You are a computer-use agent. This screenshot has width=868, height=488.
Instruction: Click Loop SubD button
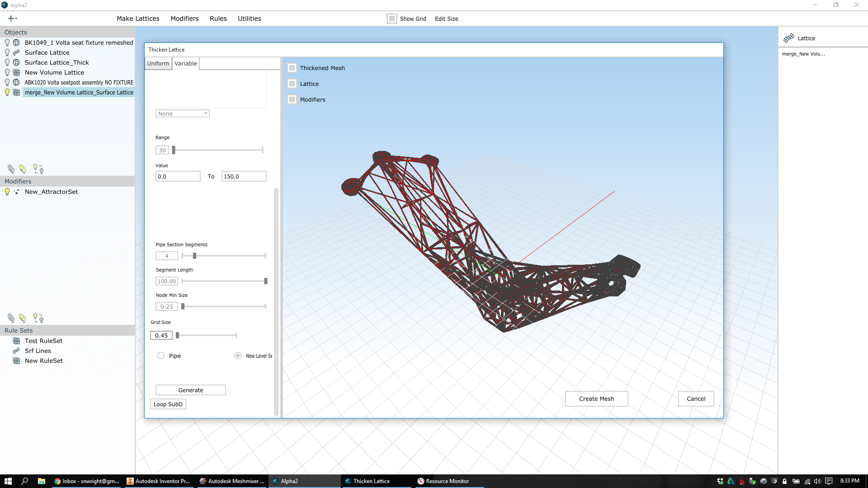click(168, 404)
